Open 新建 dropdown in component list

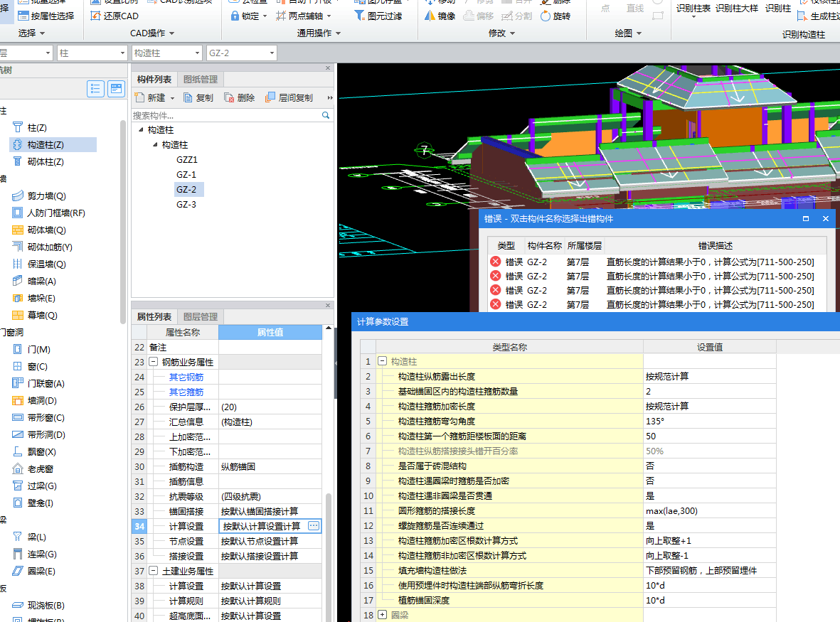point(173,99)
